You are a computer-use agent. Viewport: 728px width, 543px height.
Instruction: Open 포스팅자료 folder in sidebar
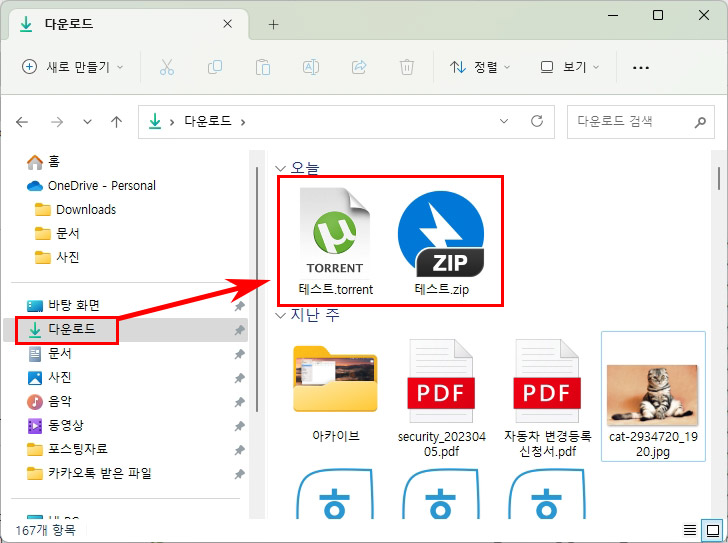click(67, 450)
